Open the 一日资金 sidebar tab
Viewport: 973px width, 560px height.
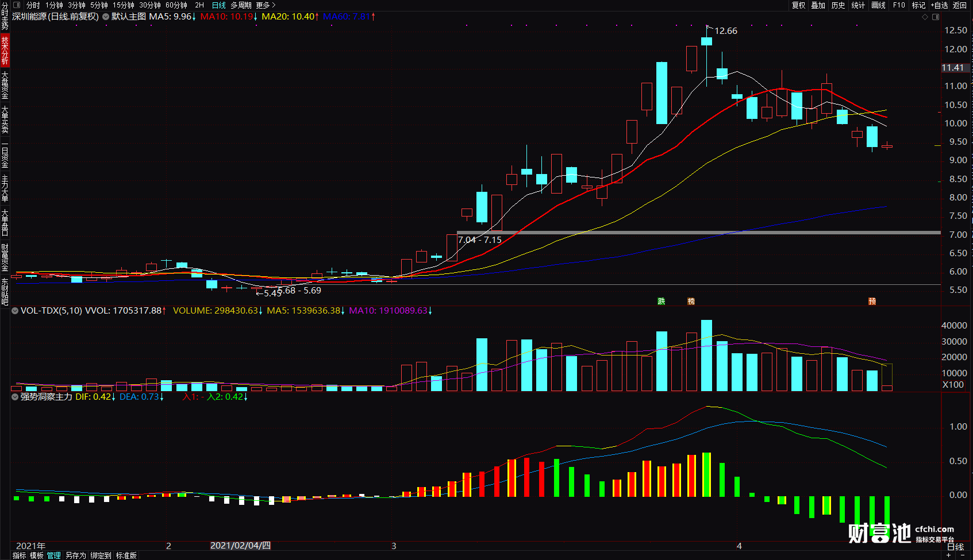pos(5,155)
